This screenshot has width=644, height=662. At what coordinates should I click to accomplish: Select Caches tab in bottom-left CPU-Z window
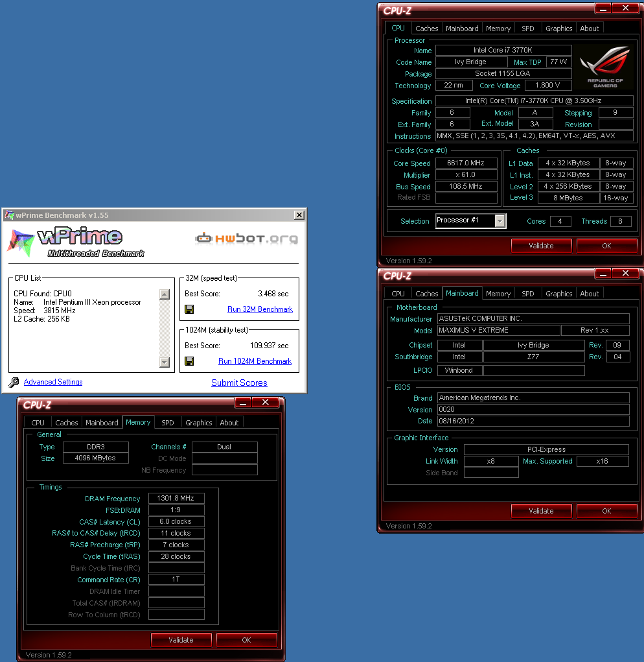click(x=67, y=423)
